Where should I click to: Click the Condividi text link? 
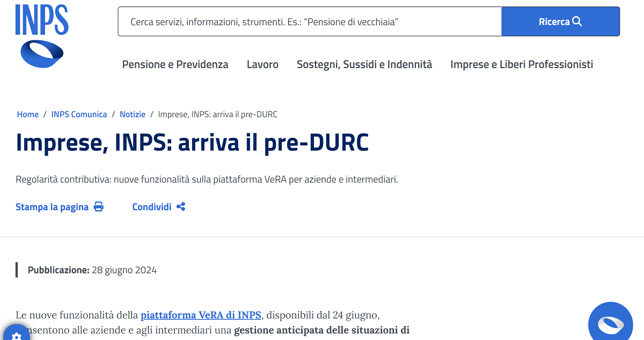point(152,207)
